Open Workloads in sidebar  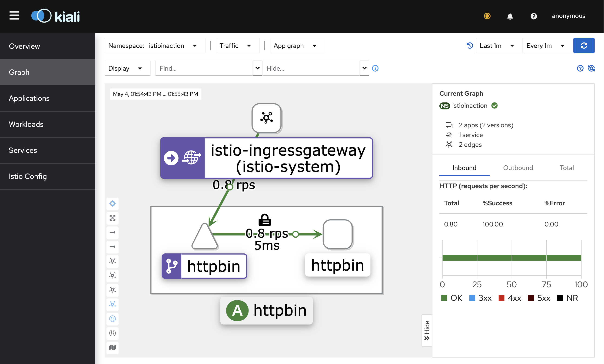(x=48, y=125)
